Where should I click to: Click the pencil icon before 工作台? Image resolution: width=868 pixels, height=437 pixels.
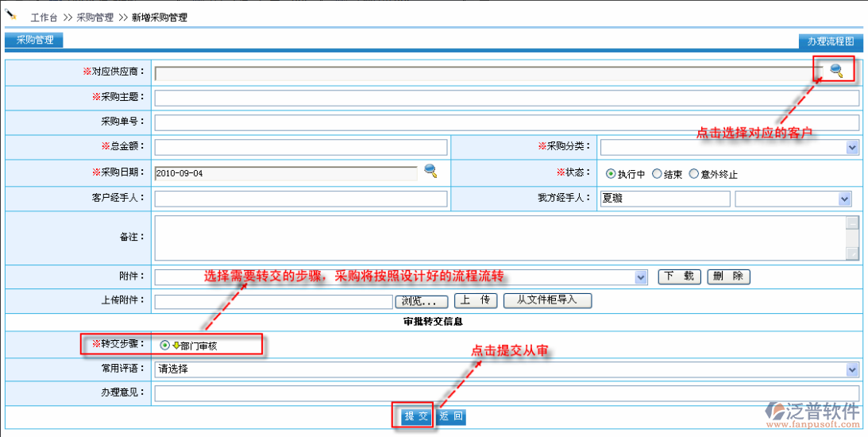tap(10, 15)
